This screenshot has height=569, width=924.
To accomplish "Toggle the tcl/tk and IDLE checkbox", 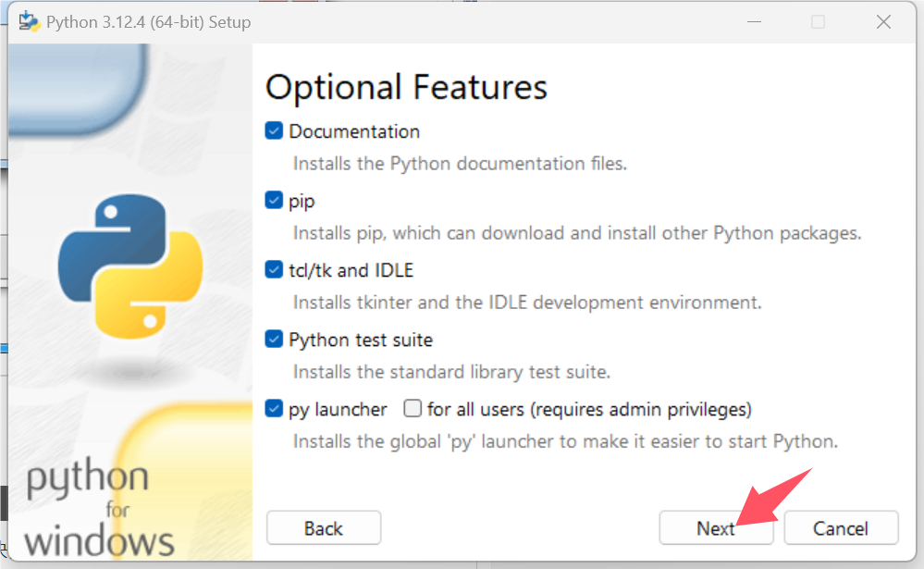I will point(274,270).
